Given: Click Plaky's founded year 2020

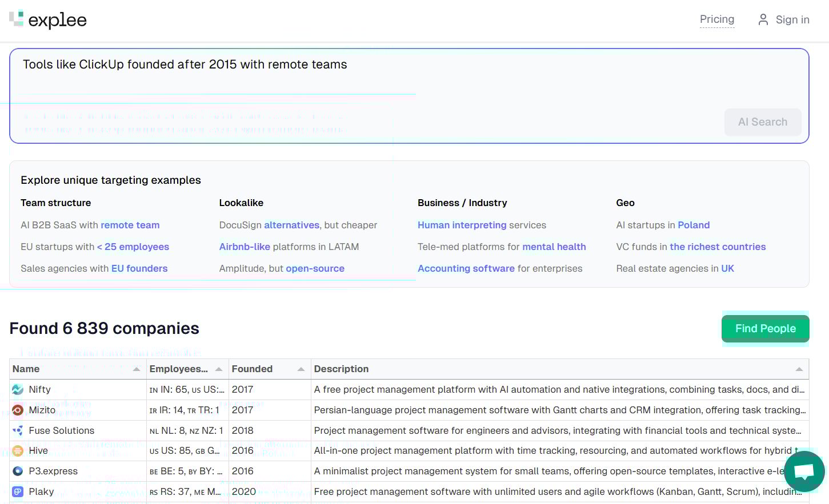Looking at the screenshot, I should 243,491.
